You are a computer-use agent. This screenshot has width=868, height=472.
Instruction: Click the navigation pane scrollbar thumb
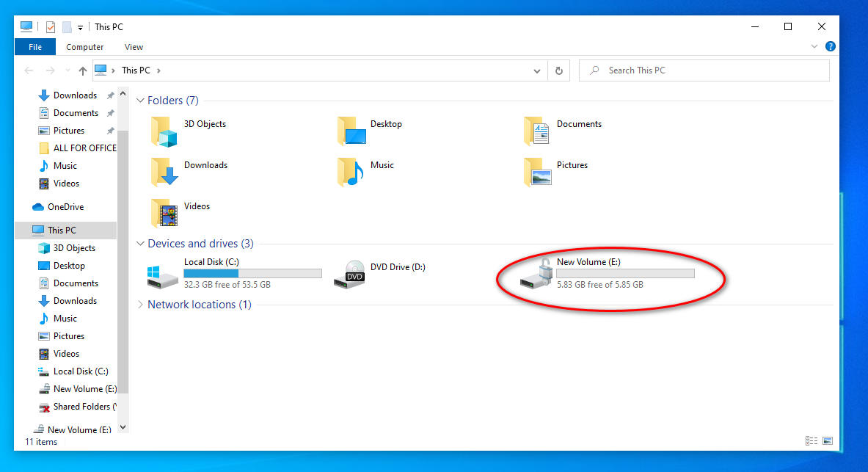pyautogui.click(x=123, y=261)
